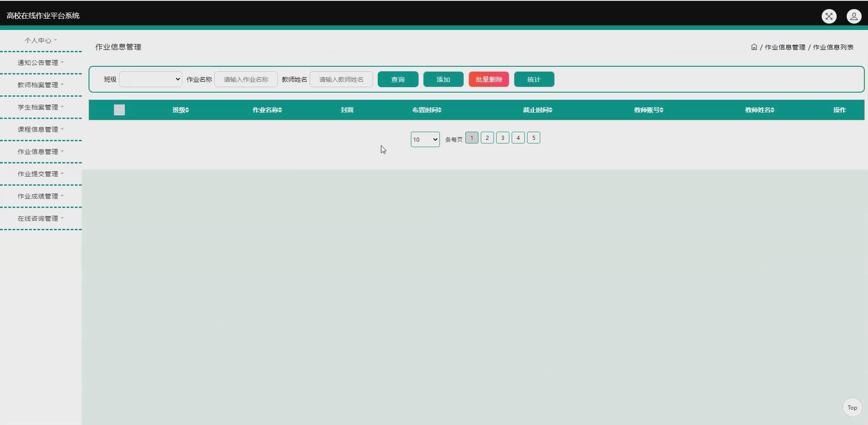Screen dimensions: 868x425
Task: Open the 班级 dropdown filter
Action: (151, 79)
